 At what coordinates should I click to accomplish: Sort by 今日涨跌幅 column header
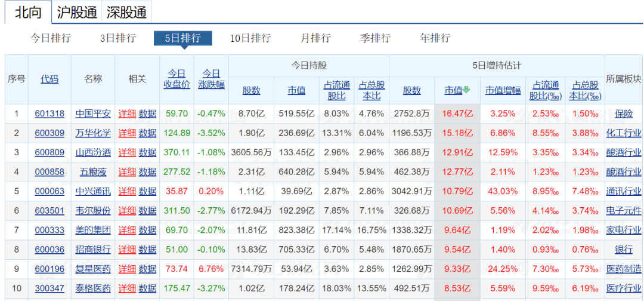211,79
